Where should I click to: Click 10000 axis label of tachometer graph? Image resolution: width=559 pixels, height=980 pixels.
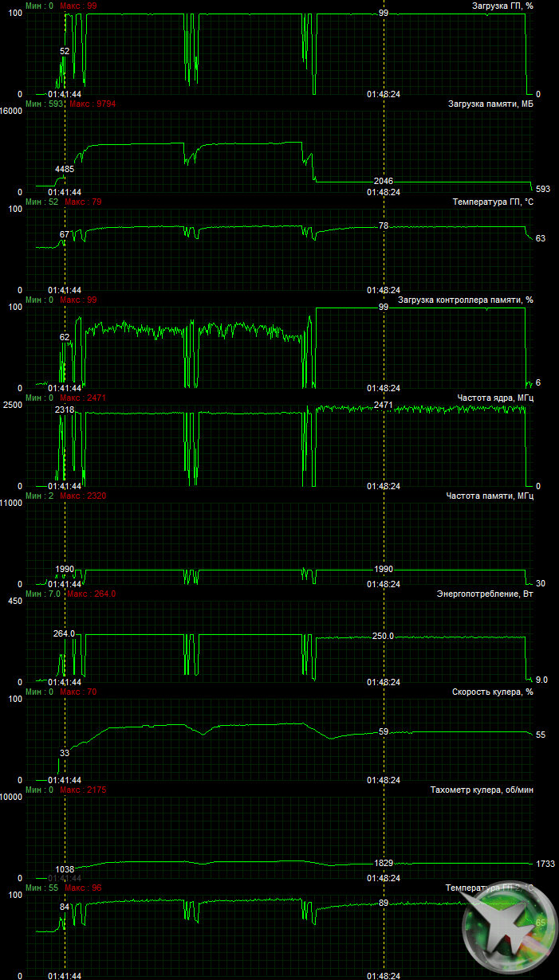pos(11,797)
